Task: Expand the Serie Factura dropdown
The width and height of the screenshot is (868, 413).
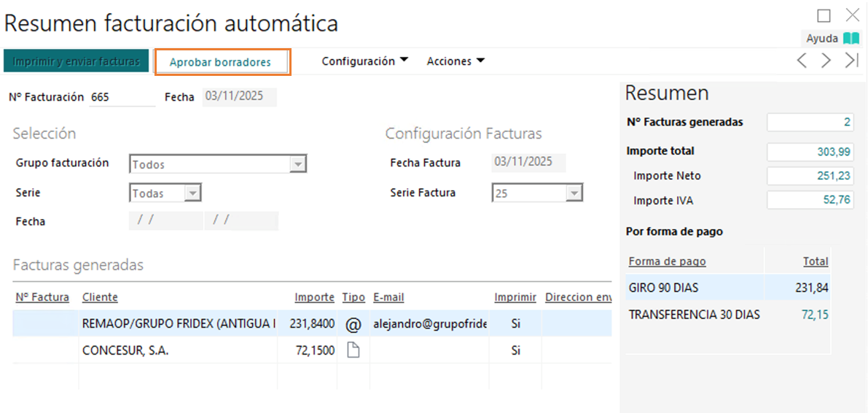Action: coord(574,193)
